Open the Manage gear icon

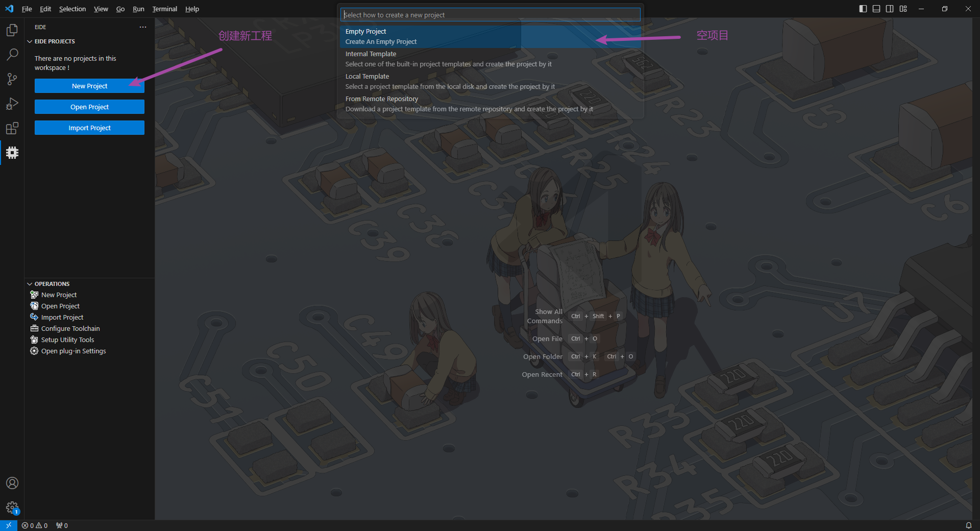pos(12,508)
